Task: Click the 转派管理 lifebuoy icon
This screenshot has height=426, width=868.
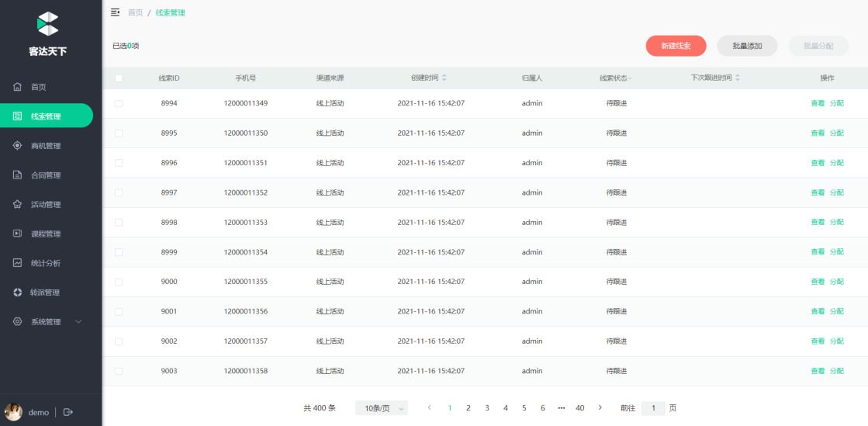Action: 17,293
